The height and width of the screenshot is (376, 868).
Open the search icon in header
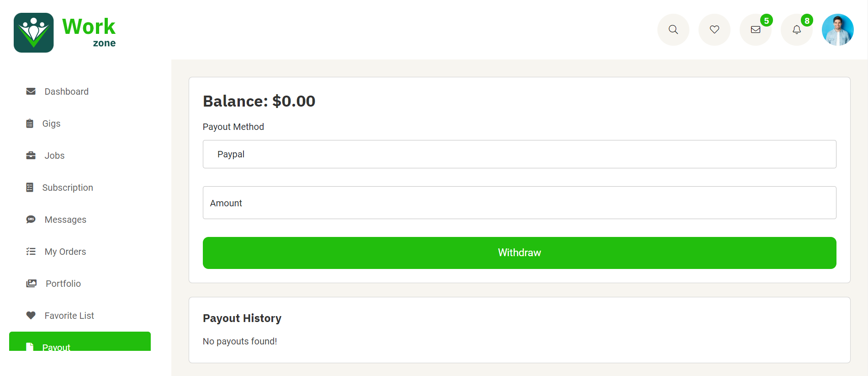coord(673,30)
